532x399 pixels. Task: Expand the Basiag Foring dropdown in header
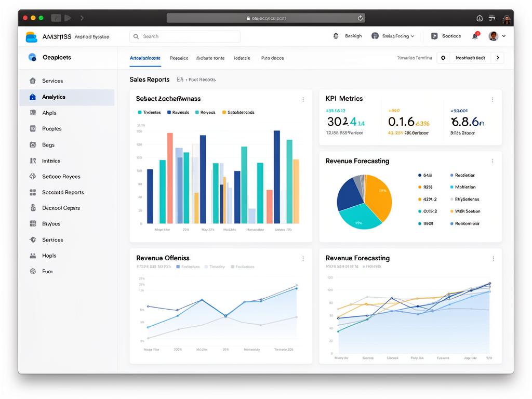tap(393, 36)
